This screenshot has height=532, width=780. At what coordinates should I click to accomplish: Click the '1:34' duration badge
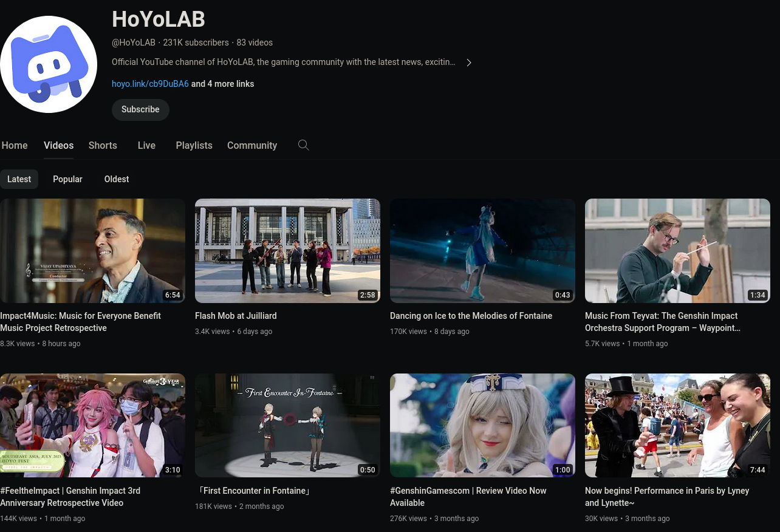point(758,295)
